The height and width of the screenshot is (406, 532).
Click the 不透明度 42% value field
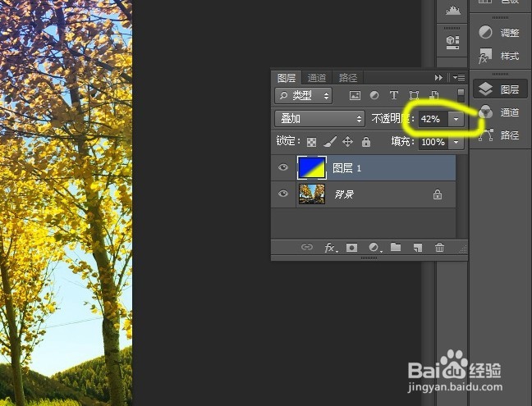[x=433, y=119]
